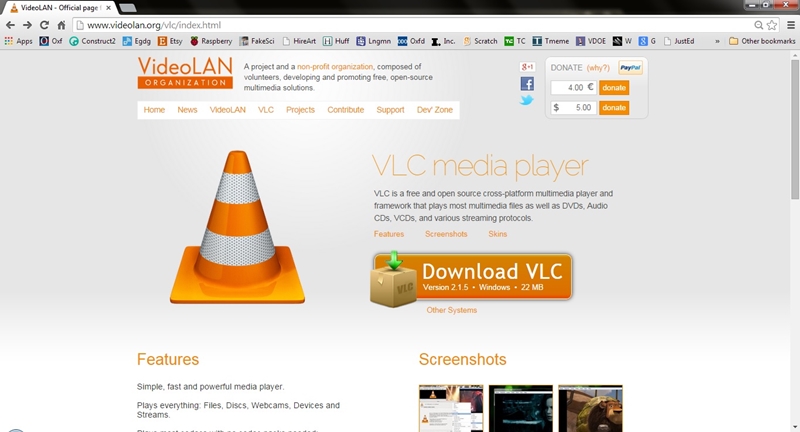Open the VideoLAN Twitter bird icon

(x=527, y=100)
